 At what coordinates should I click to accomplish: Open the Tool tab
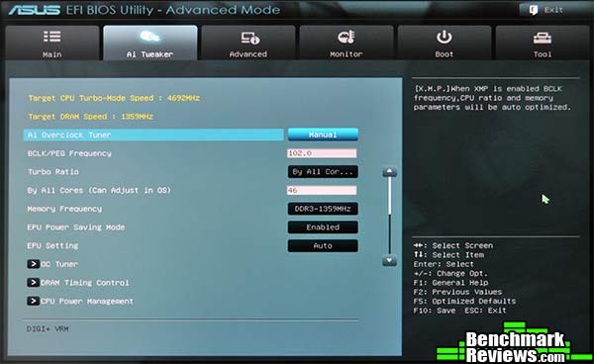(543, 43)
